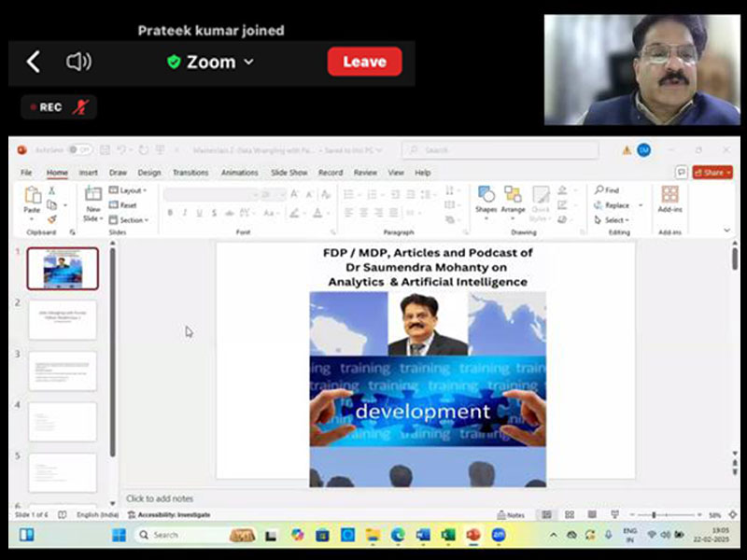The height and width of the screenshot is (560, 747).
Task: Open the Transitions ribbon tab
Action: (191, 173)
